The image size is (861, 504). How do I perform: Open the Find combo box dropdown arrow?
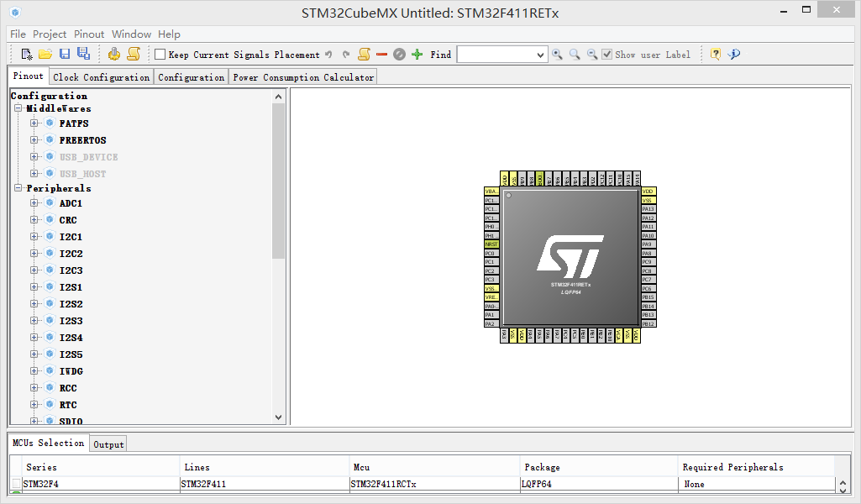(540, 55)
